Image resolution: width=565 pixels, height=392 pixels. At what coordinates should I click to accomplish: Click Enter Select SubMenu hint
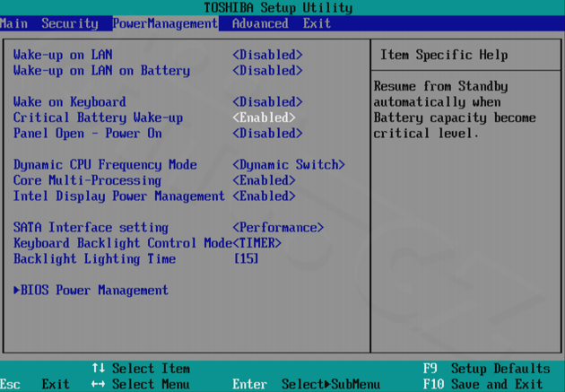tap(307, 384)
